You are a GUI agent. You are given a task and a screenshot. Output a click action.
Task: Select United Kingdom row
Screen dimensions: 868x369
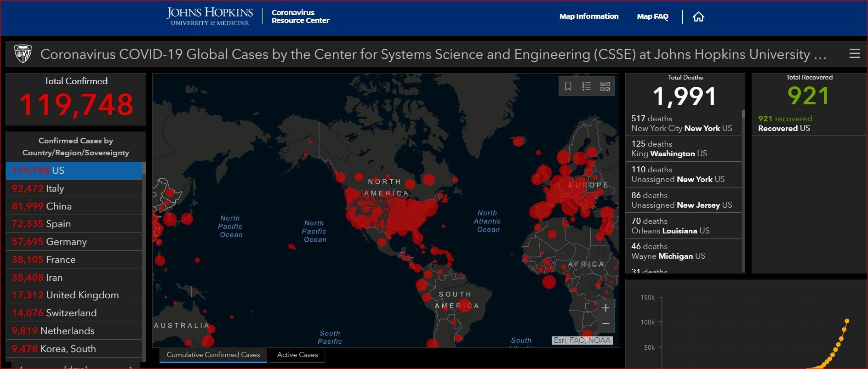[74, 295]
